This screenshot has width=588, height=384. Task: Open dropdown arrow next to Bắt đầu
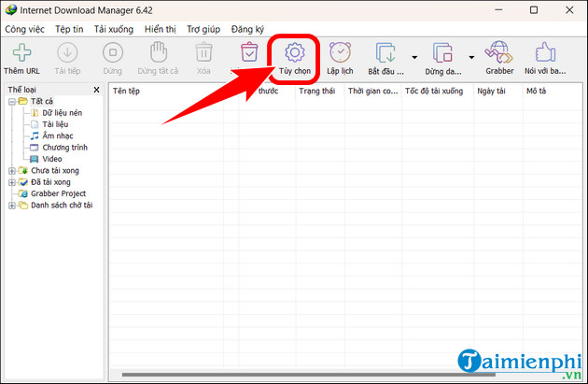point(414,57)
